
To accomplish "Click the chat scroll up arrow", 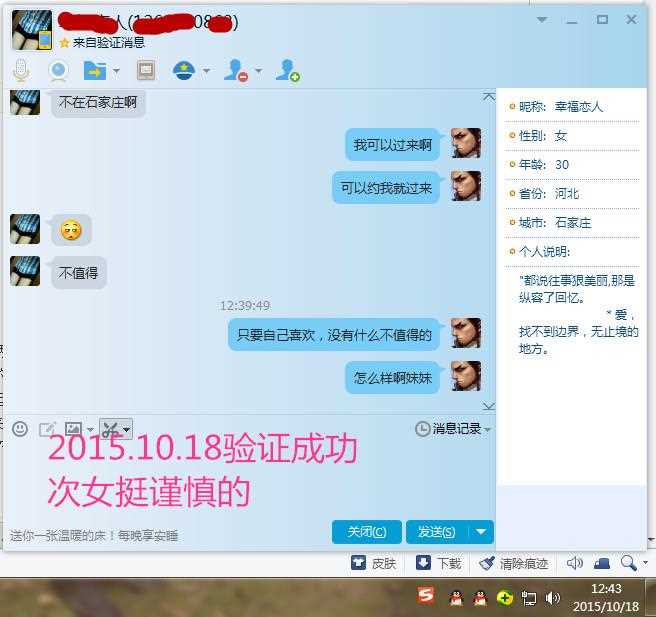I will point(489,97).
